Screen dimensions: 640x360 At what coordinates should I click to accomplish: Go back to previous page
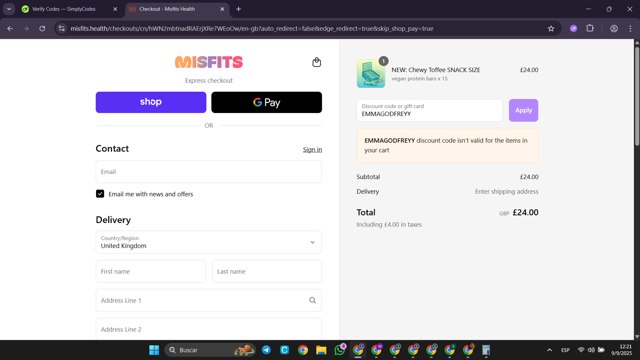[10, 29]
